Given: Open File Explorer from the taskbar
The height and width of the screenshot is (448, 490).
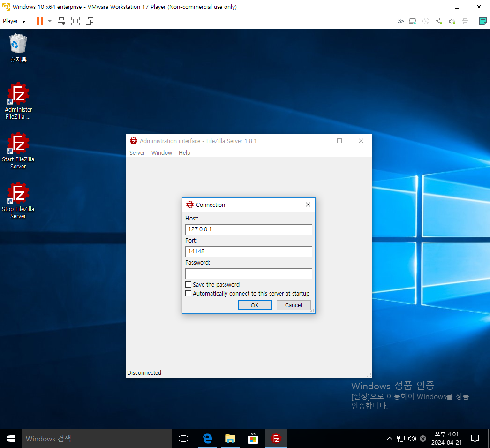Looking at the screenshot, I should coord(230,439).
